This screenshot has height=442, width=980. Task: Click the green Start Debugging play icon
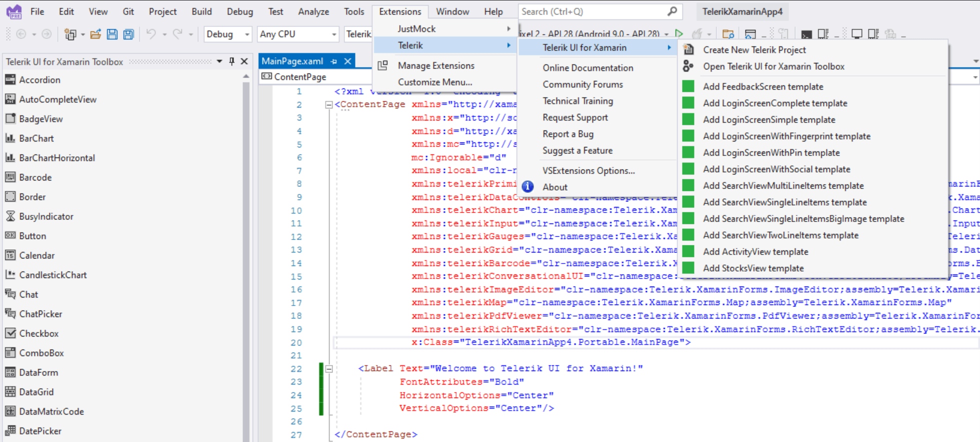678,33
